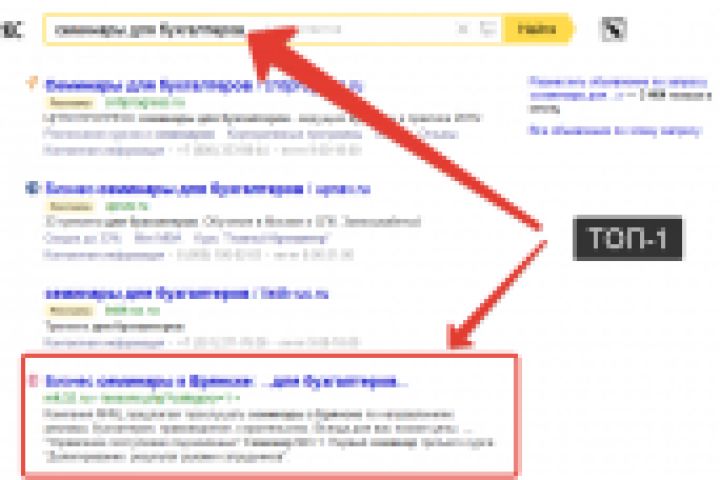Click the red favicon of highlighted result
The height and width of the screenshot is (480, 720).
[x=33, y=380]
